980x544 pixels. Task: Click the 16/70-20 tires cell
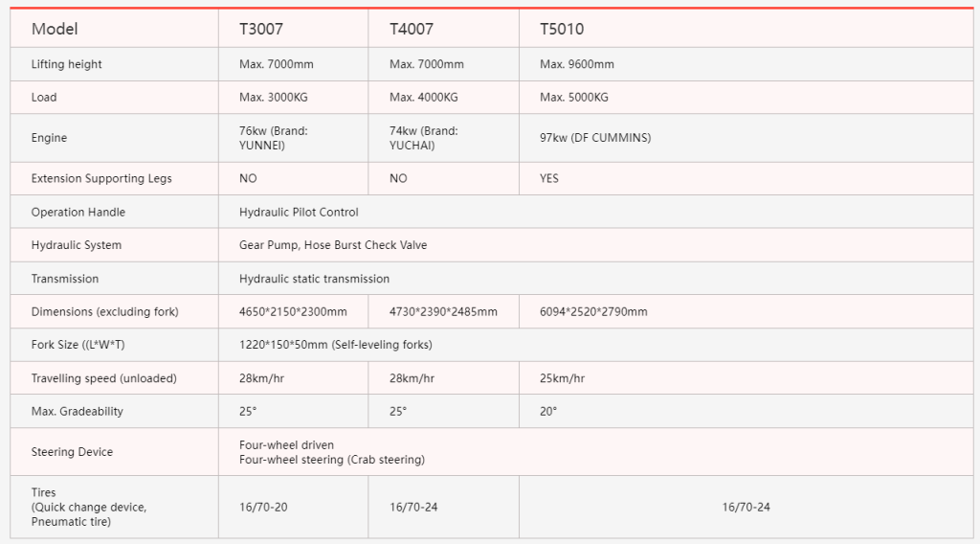click(263, 507)
